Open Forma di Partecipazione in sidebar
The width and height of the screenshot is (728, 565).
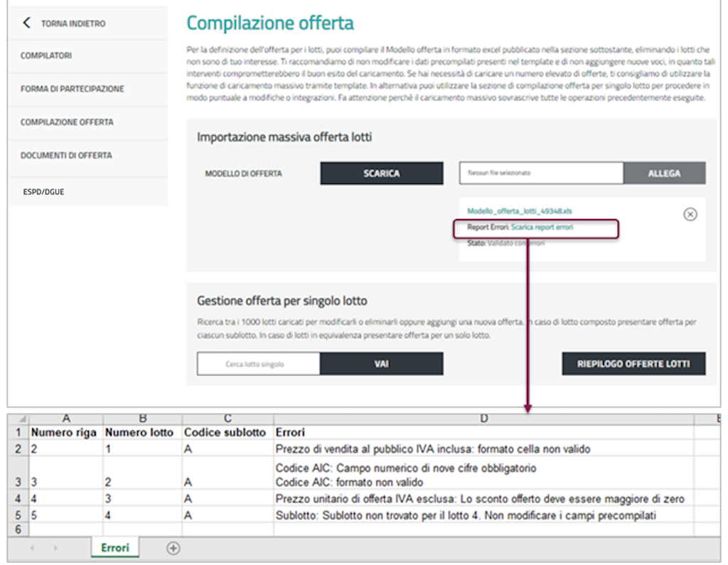coord(72,89)
